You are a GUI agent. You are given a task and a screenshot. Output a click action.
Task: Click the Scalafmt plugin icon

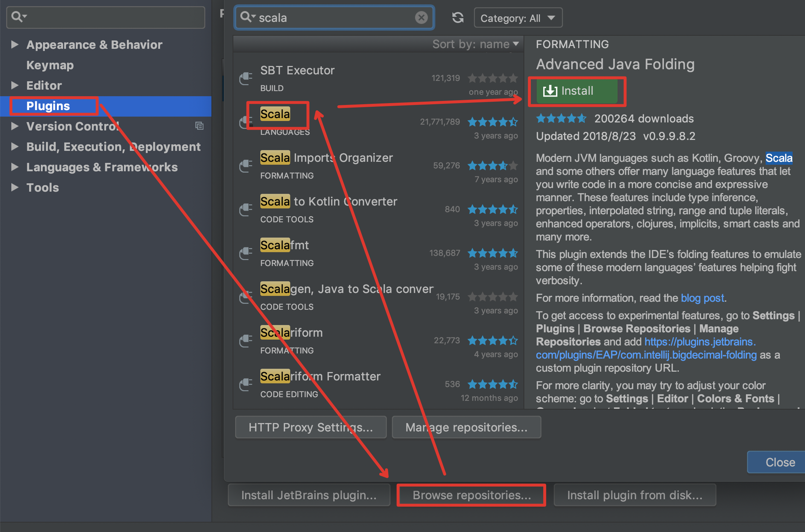(246, 253)
